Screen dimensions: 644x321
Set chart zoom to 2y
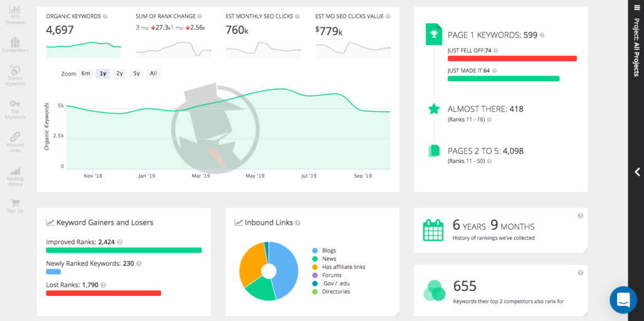click(x=119, y=74)
